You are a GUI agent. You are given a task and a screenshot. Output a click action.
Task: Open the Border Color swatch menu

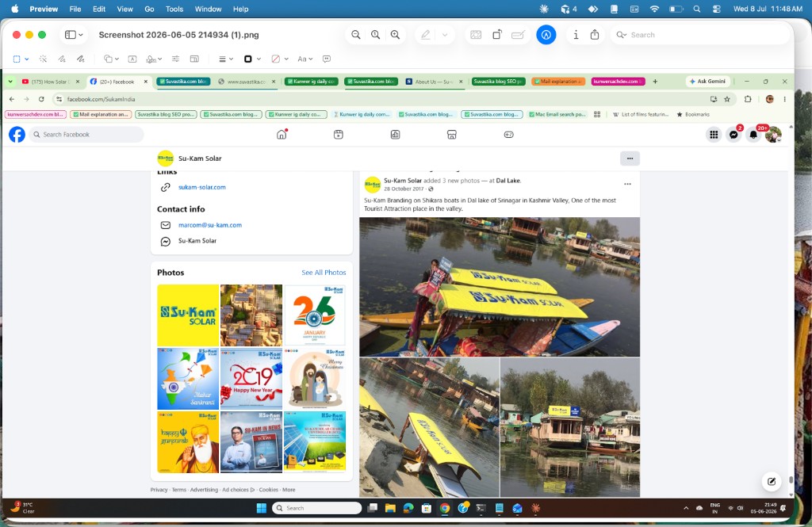click(x=252, y=59)
